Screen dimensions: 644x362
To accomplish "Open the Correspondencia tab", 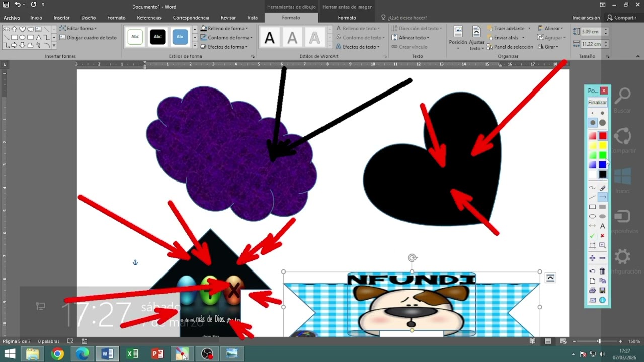I will pos(191,18).
